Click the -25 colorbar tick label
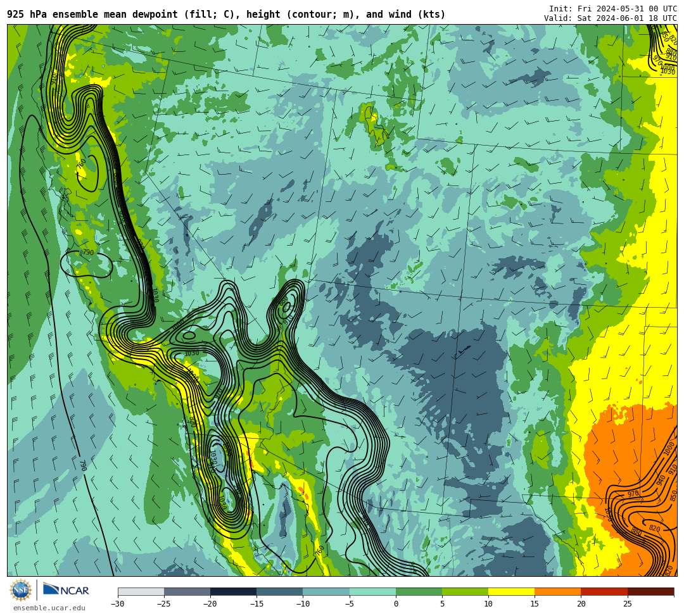Viewport: 684px width, 616px height. point(164,604)
